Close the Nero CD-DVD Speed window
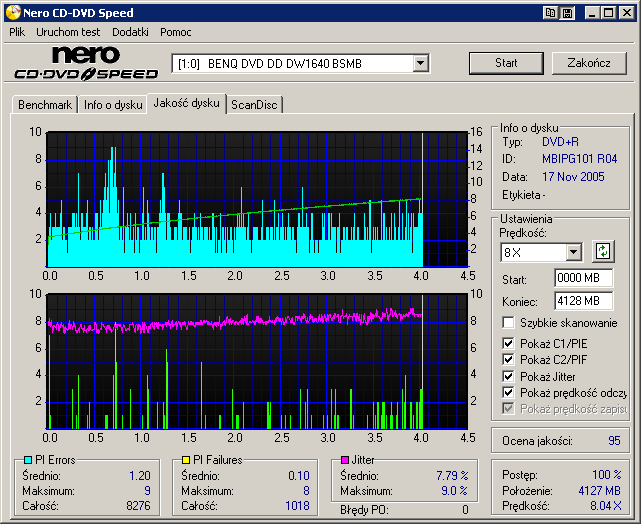Image resolution: width=641 pixels, height=524 pixels. (x=626, y=13)
